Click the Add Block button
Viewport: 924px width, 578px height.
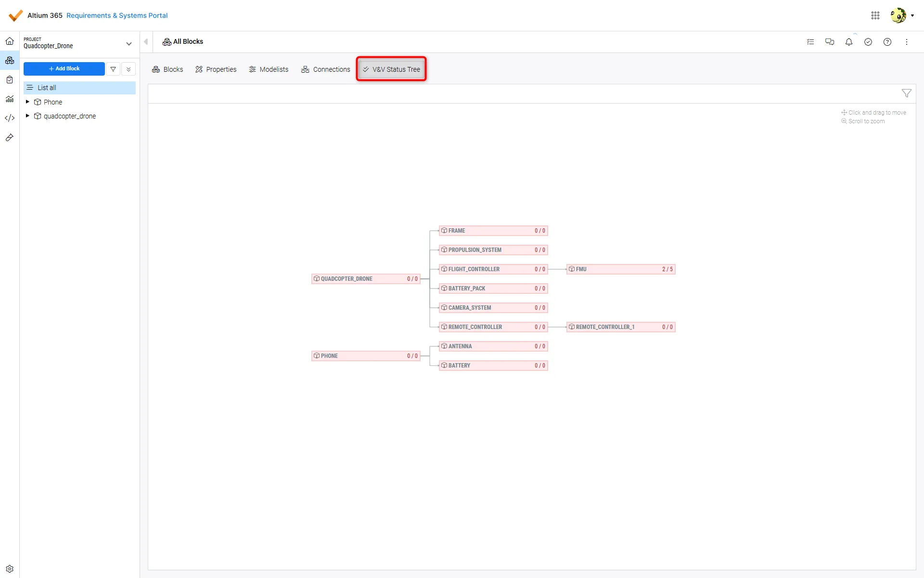(64, 69)
